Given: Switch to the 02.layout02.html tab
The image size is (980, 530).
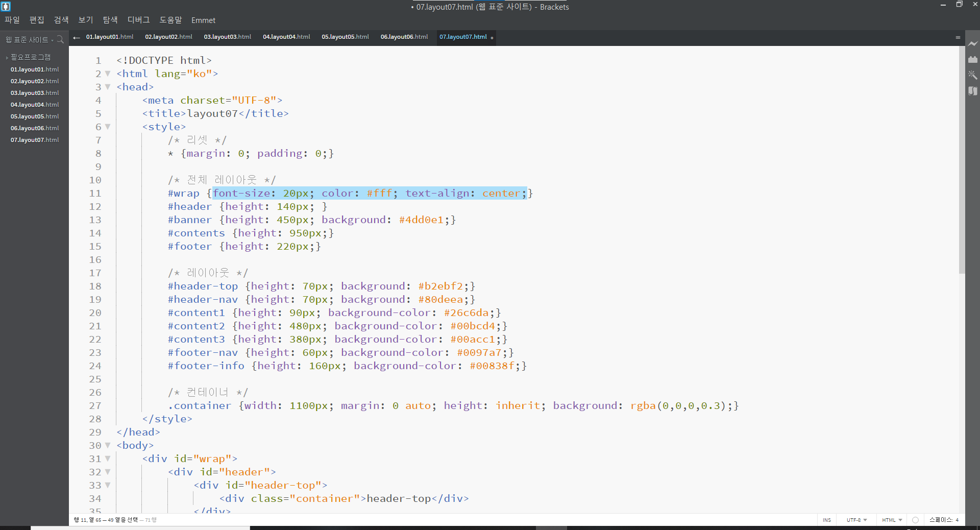Looking at the screenshot, I should coord(169,37).
